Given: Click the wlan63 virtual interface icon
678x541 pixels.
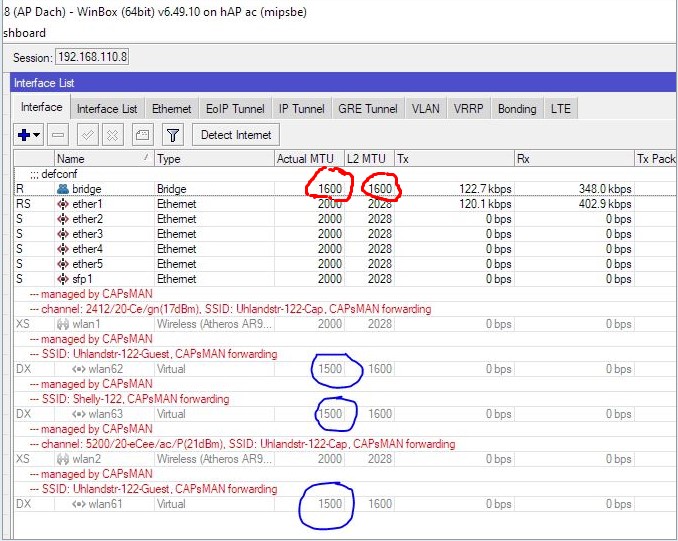Looking at the screenshot, I should [79, 414].
